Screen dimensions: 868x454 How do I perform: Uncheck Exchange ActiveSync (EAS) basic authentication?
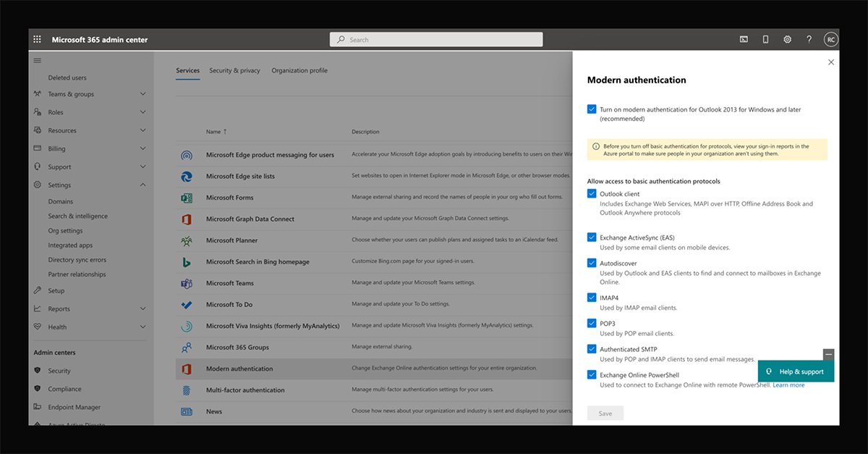click(x=592, y=235)
